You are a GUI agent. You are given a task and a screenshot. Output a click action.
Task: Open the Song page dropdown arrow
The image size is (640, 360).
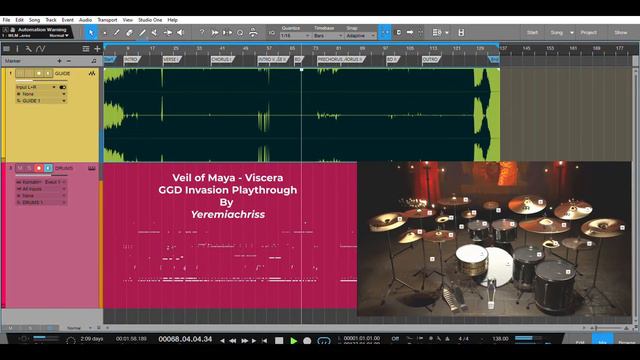[x=572, y=33]
